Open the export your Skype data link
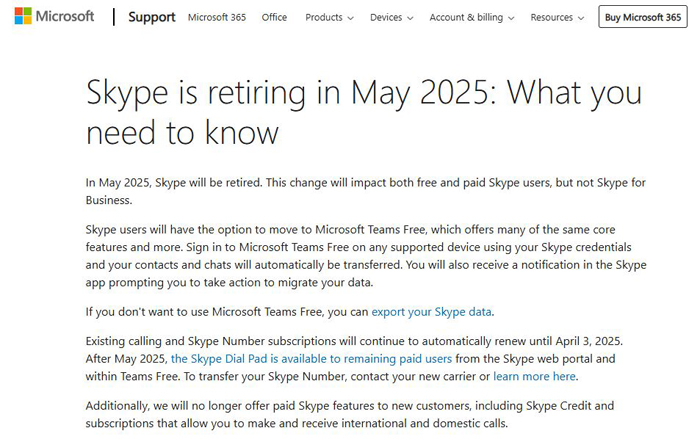Viewport: 700px width, 439px height. (432, 312)
